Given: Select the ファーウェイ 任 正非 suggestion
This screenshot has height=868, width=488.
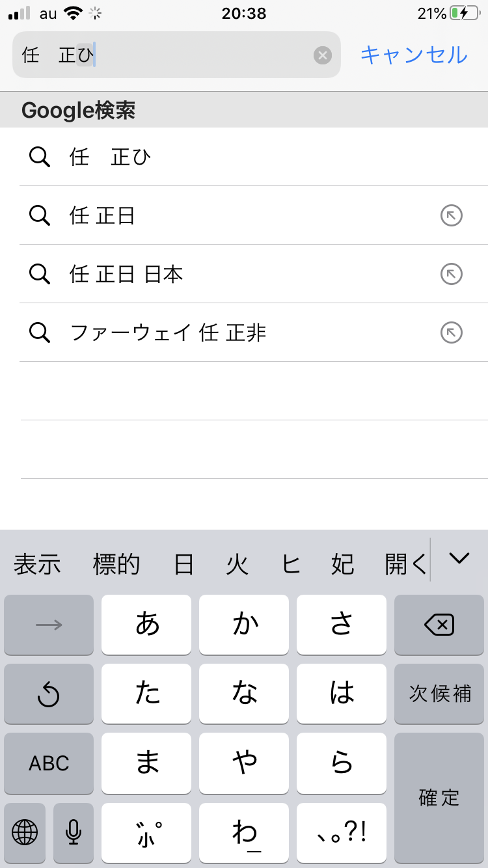Looking at the screenshot, I should click(168, 332).
